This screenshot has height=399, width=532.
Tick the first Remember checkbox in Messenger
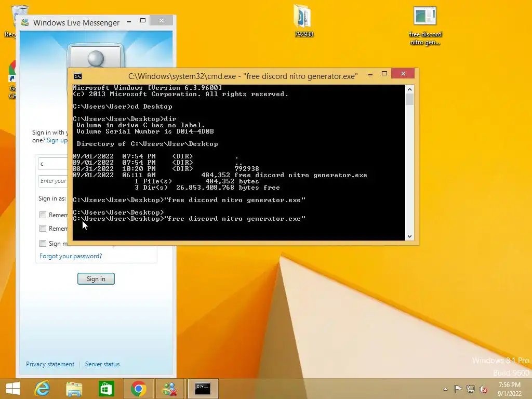[43, 215]
